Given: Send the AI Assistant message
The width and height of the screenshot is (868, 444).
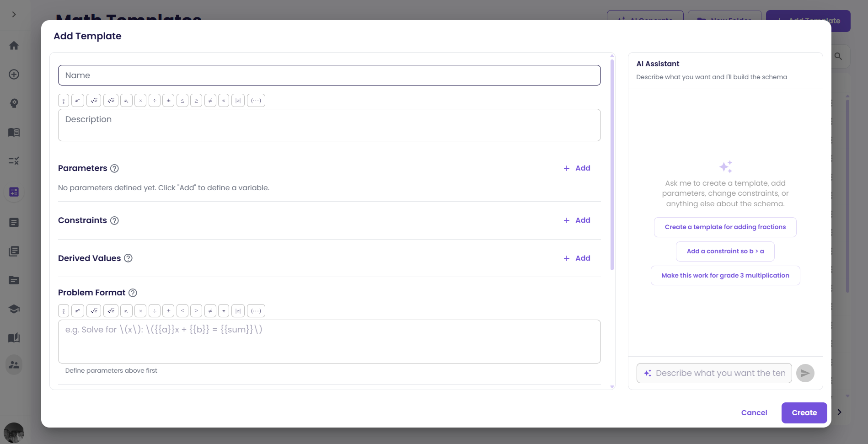Looking at the screenshot, I should click(x=805, y=373).
